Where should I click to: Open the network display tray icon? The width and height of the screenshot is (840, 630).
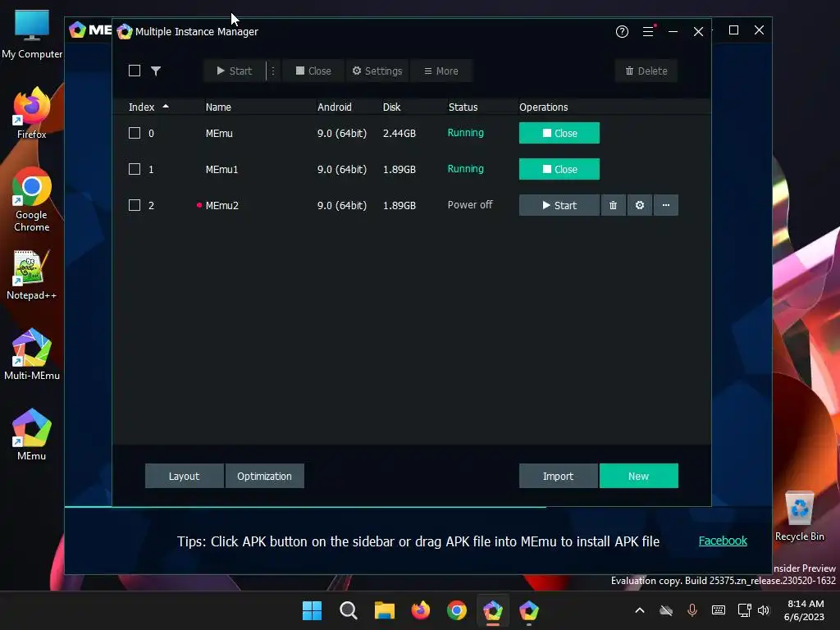coord(744,610)
